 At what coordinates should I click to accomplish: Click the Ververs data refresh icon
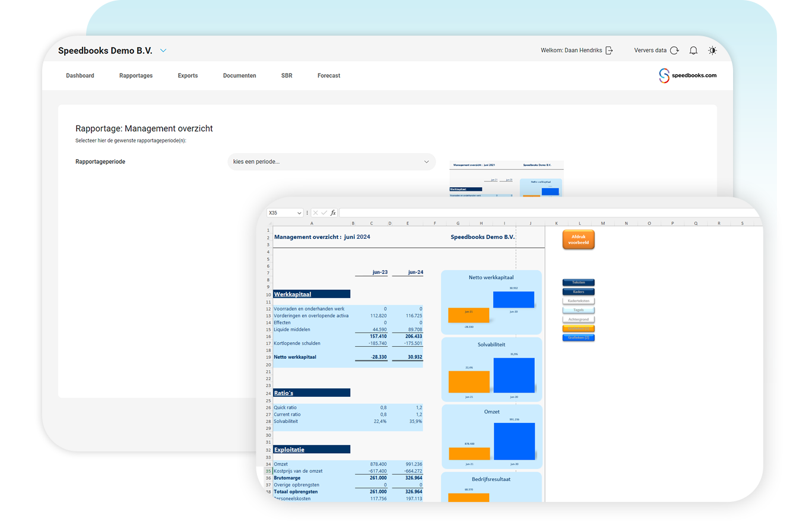[x=674, y=51]
